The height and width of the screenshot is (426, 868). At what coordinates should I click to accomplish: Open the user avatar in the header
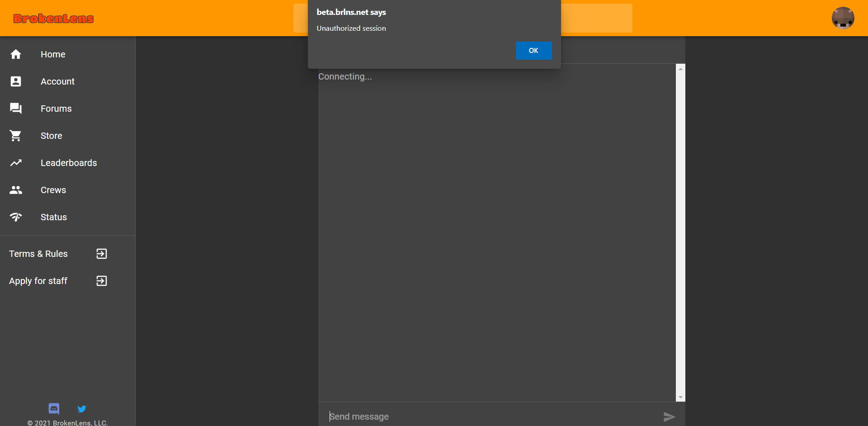843,18
